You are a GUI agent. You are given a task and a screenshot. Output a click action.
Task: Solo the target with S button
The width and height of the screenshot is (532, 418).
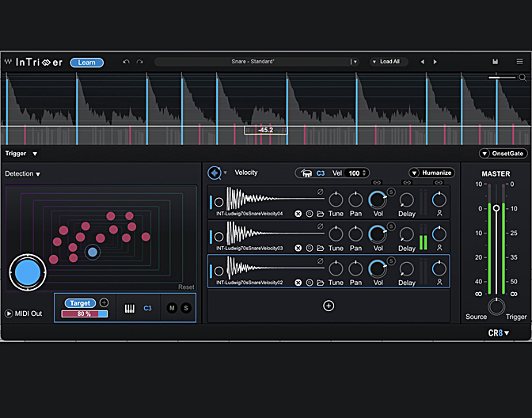(x=185, y=308)
